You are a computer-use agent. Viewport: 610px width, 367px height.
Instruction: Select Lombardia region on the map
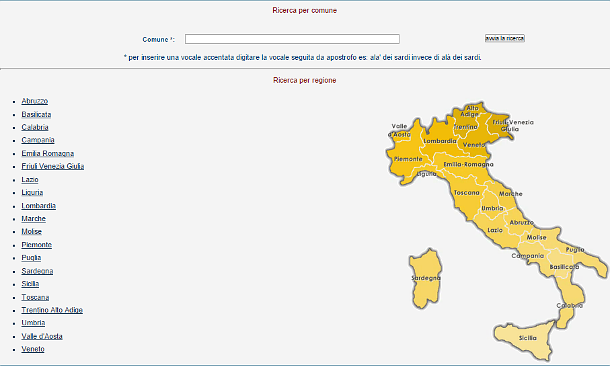tap(440, 141)
